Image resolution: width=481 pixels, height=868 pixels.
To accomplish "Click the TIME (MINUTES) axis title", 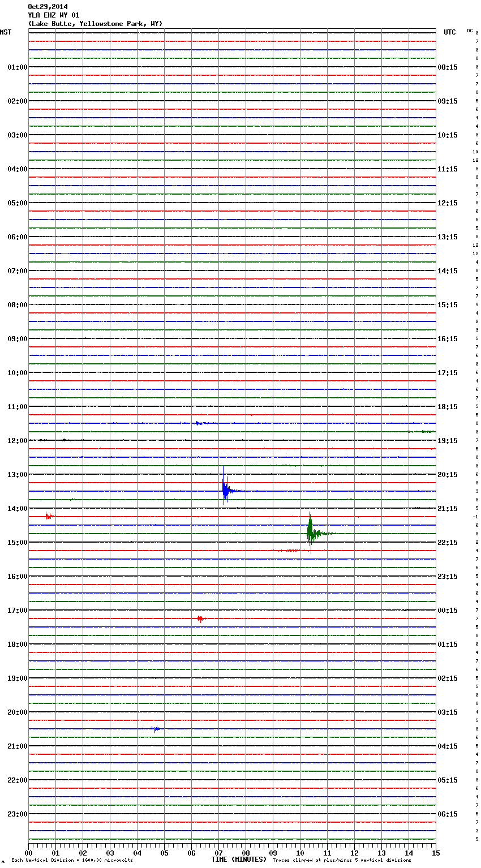I will coord(239,860).
